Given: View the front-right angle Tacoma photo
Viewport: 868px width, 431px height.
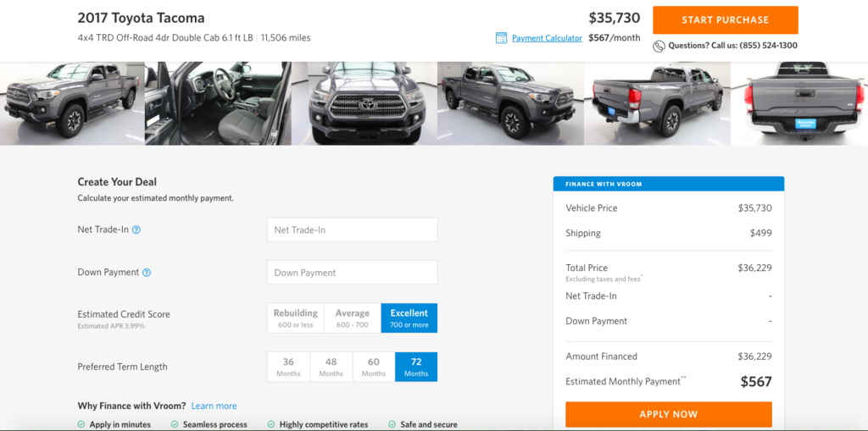Looking at the screenshot, I should pos(510,103).
